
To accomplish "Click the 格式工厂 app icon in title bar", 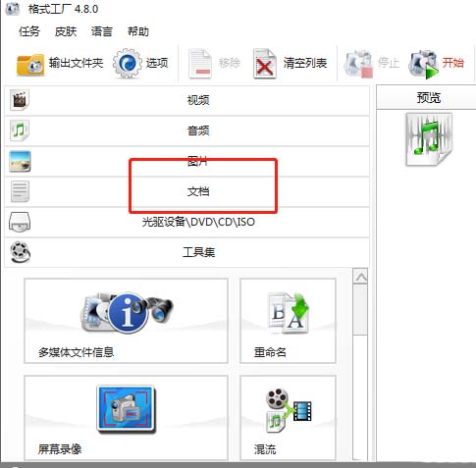I will [x=12, y=9].
